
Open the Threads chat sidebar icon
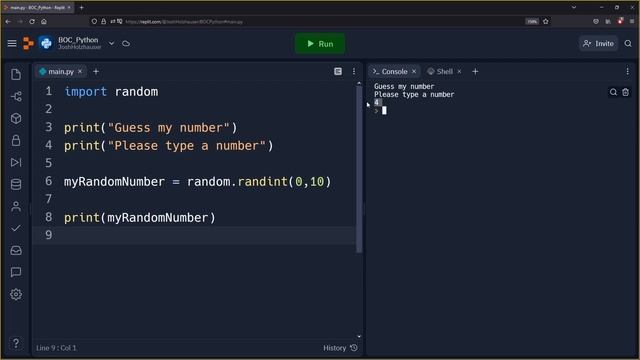click(x=16, y=272)
